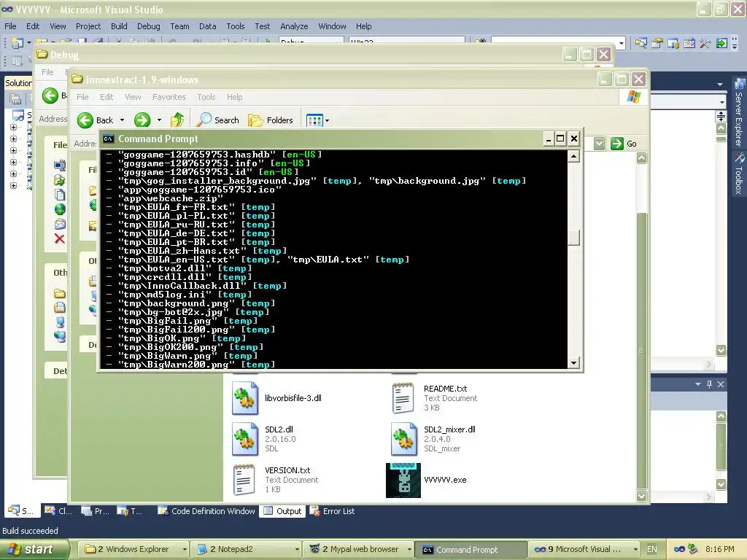Click the Back arrow in the Debug window
This screenshot has width=747, height=560.
(x=50, y=96)
